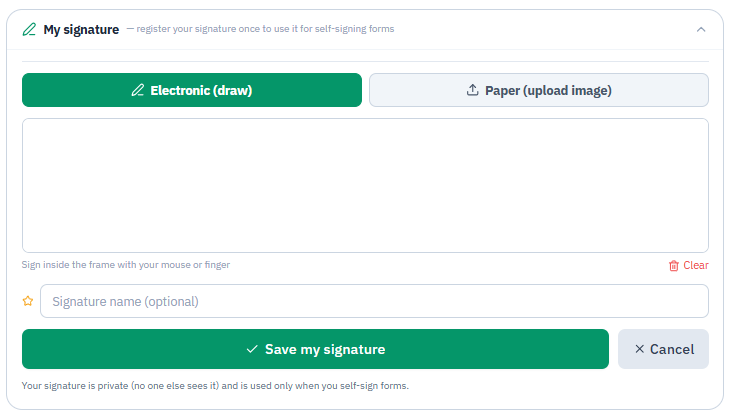
Task: Click the My signature header title
Action: [81, 29]
